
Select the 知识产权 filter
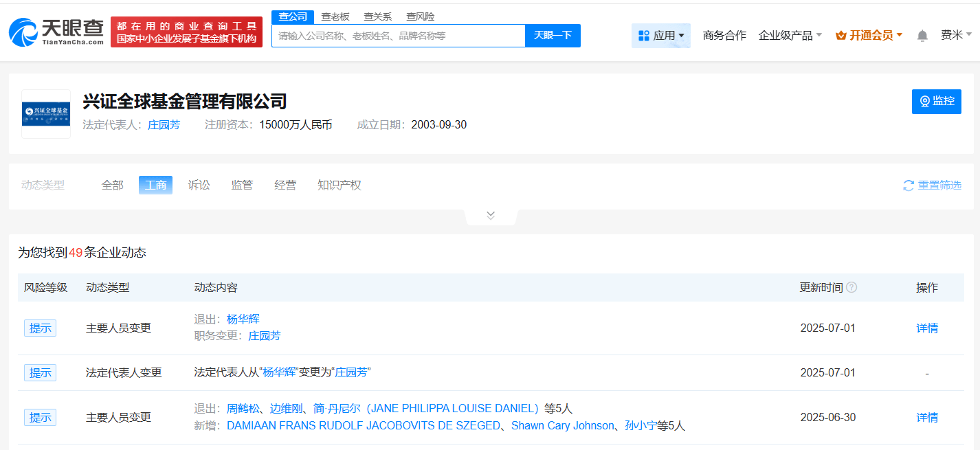(339, 185)
